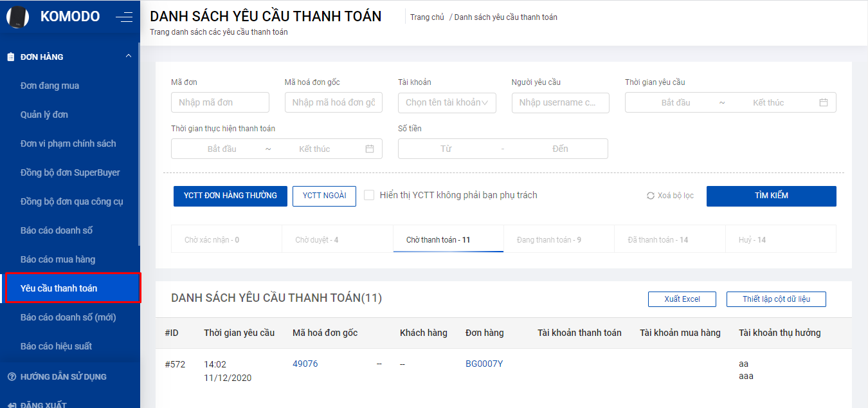This screenshot has height=408, width=868.
Task: Click the Mã đơn input field
Action: click(220, 102)
